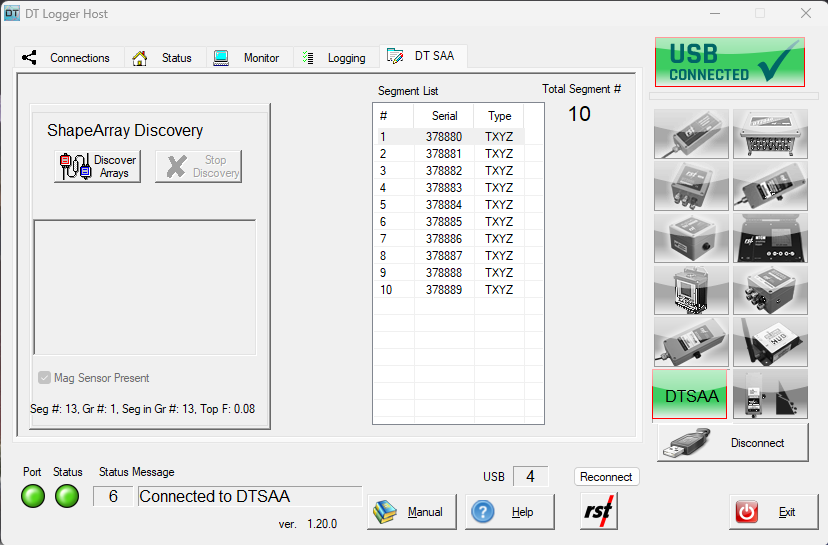Pick the HUB device with antenna thumbnail
Screen dimensions: 828x545
(x=770, y=342)
